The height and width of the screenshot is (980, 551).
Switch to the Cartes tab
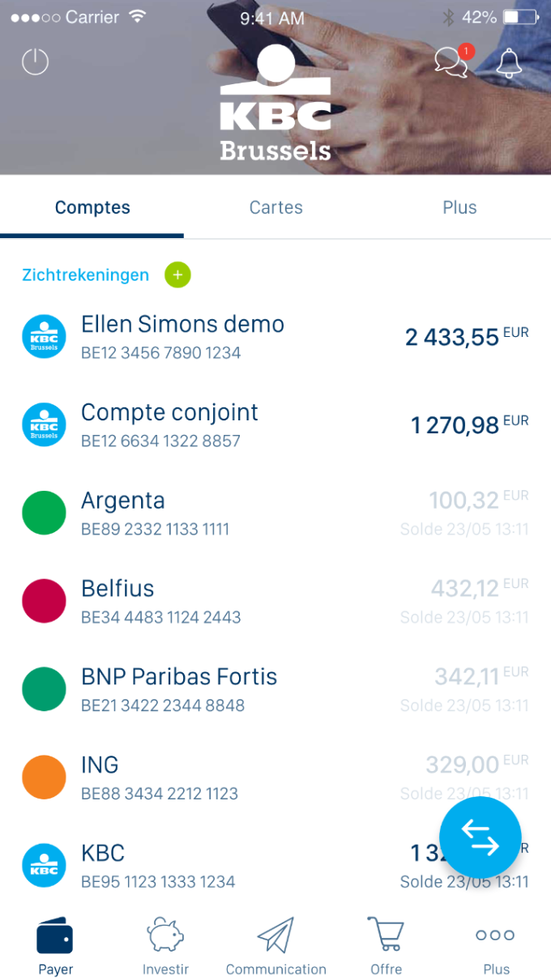click(275, 207)
